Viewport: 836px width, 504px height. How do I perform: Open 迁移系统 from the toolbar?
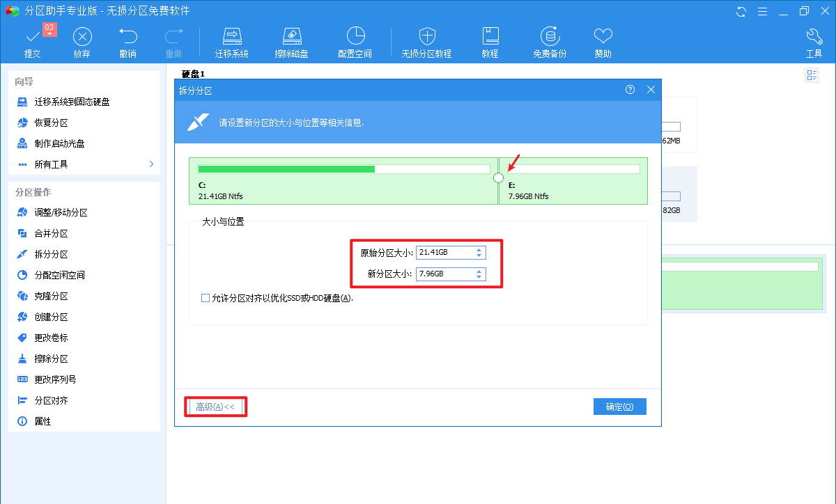[232, 43]
